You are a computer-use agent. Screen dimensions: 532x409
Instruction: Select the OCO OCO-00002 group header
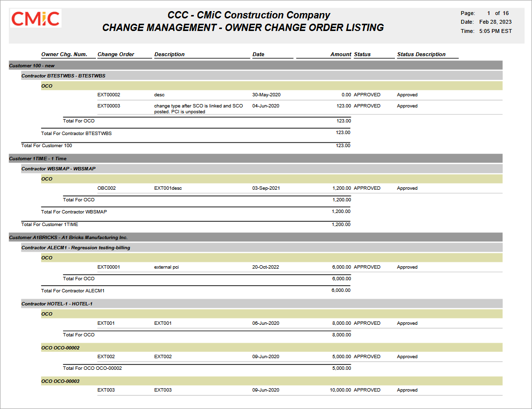272,348
